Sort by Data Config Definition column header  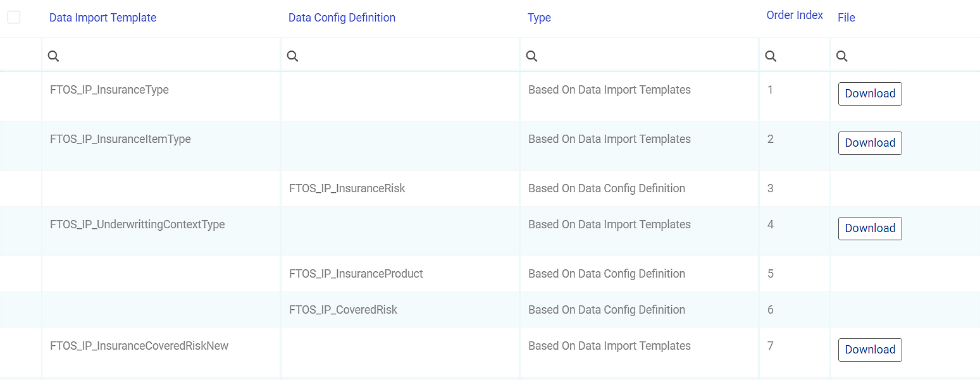(342, 18)
